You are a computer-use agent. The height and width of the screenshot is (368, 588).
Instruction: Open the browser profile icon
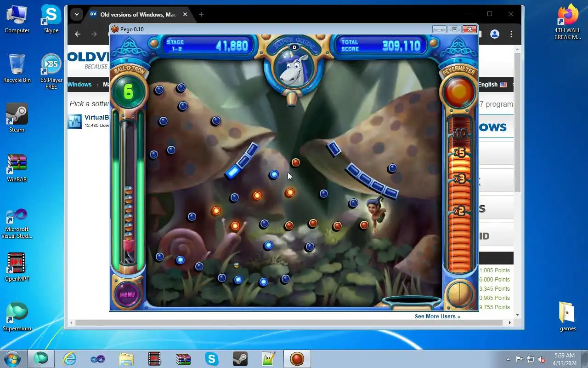click(495, 34)
